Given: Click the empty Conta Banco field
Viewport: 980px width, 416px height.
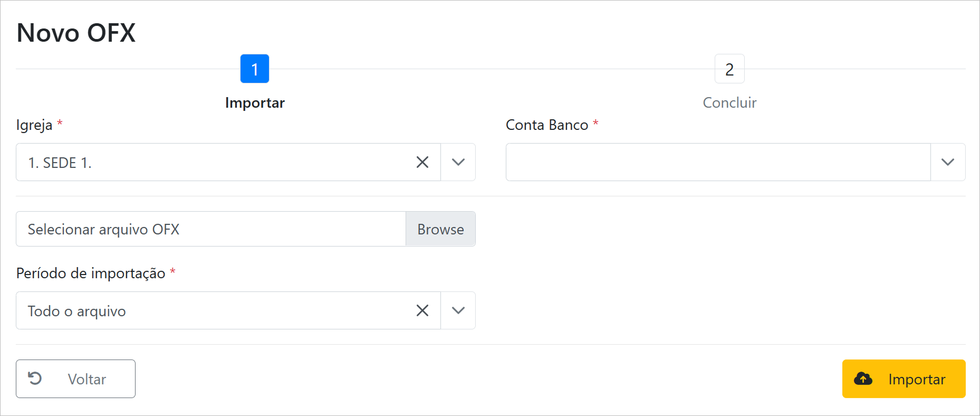Looking at the screenshot, I should 717,162.
